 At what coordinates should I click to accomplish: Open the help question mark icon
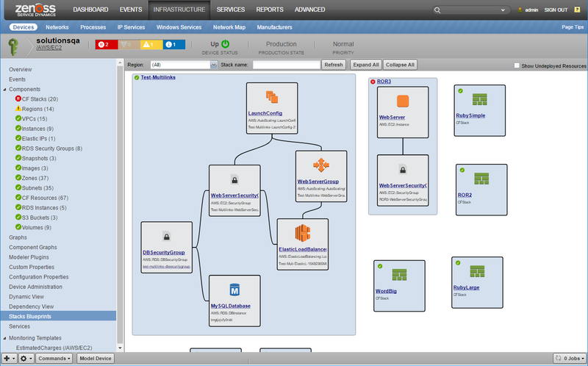pos(577,10)
